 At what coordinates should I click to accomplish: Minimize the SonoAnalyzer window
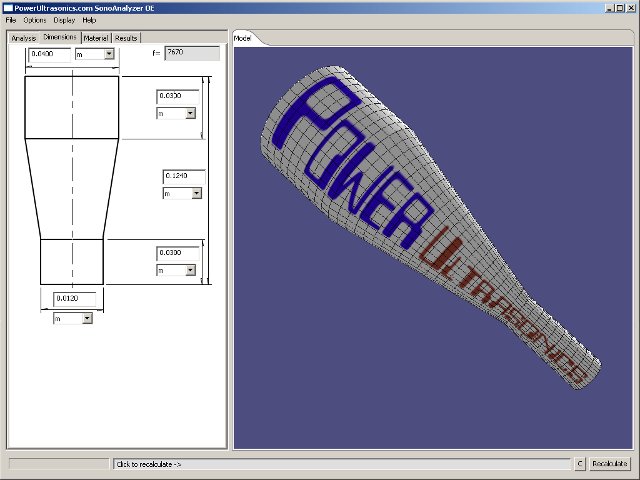(x=609, y=8)
